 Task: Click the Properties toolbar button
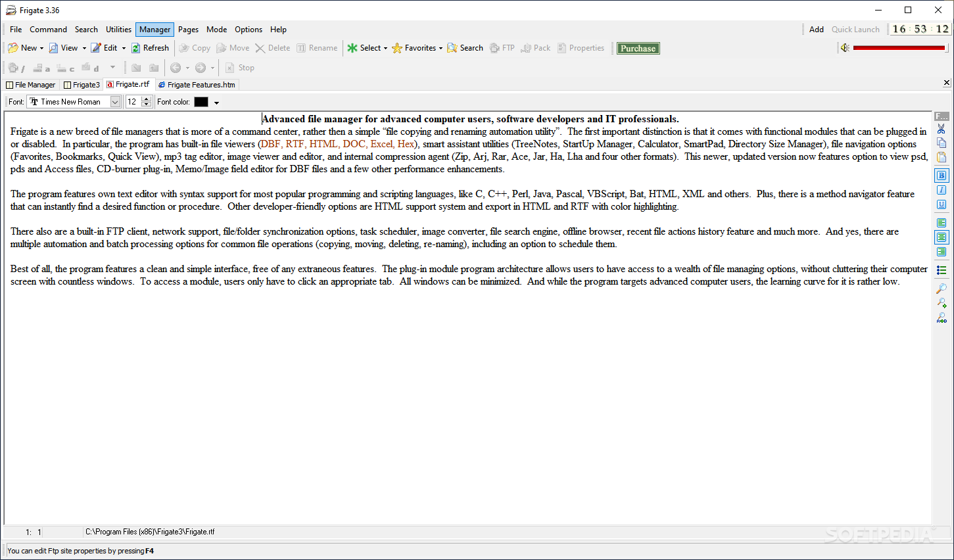[x=581, y=48]
